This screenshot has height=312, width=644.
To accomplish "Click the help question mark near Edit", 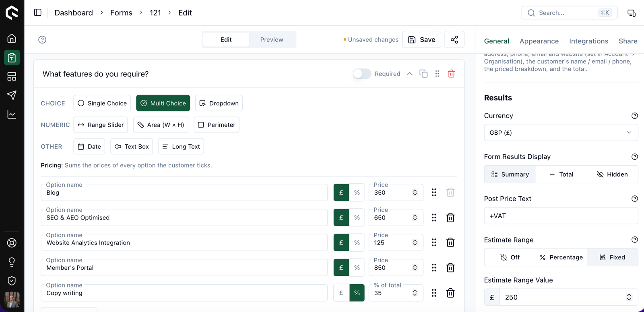I will point(42,39).
